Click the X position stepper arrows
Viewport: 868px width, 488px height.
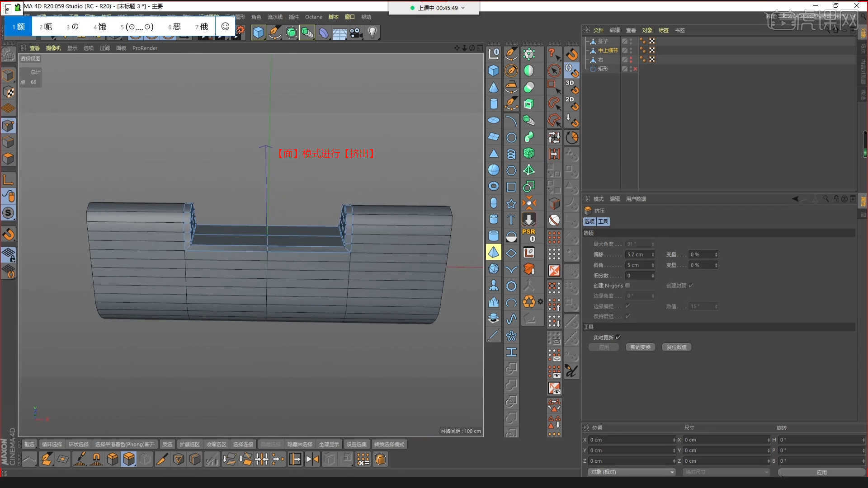point(674,440)
